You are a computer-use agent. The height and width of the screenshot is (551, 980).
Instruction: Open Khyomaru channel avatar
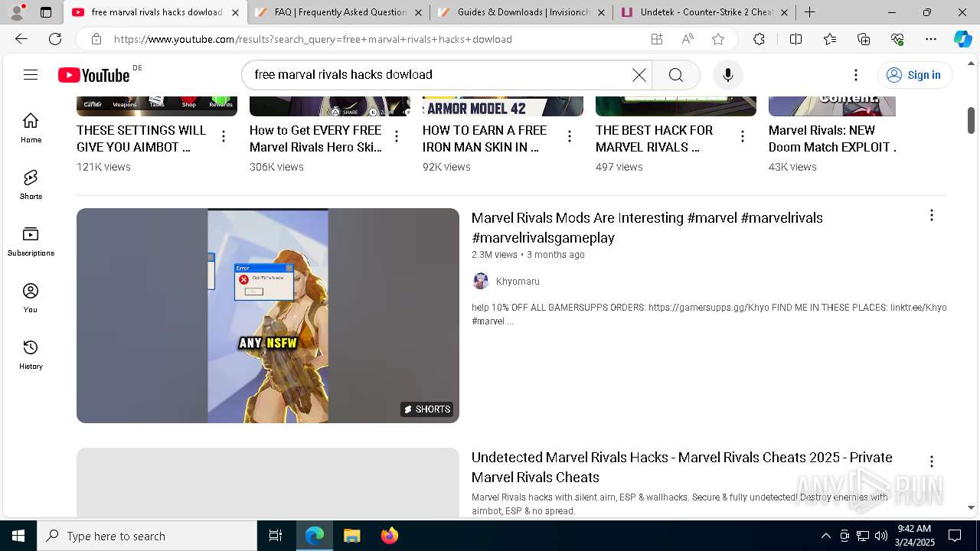pos(481,281)
